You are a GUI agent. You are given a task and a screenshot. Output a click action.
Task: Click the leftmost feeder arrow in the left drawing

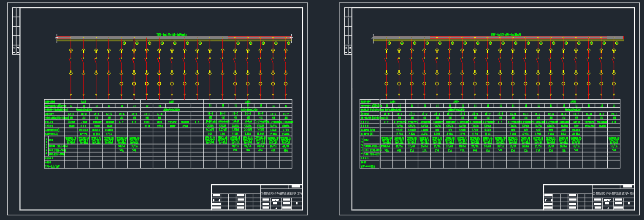[70, 95]
